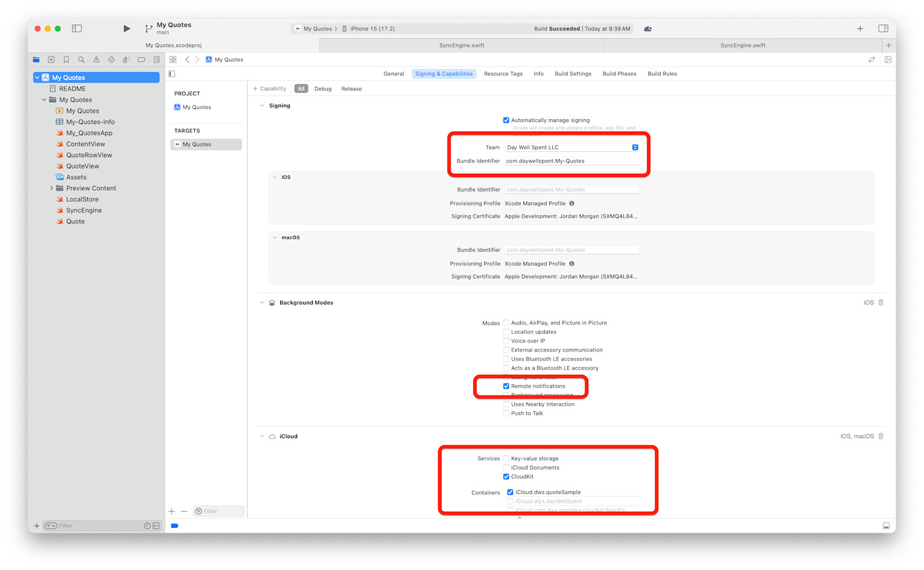Toggle the inspector panel on right

coord(883,28)
